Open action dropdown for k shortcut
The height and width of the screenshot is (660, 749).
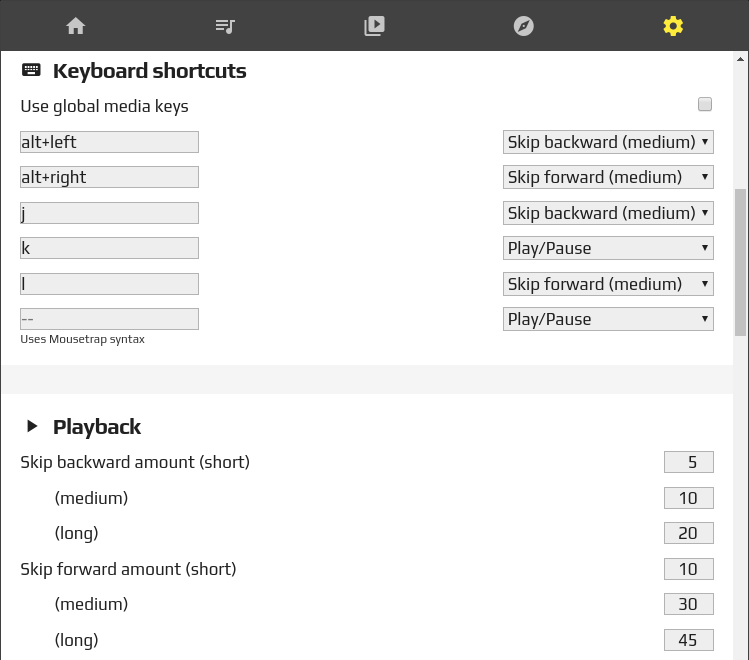[608, 248]
